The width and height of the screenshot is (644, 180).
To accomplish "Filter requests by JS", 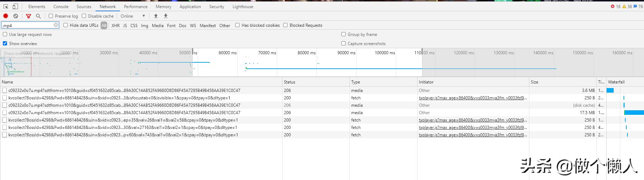I will 125,25.
